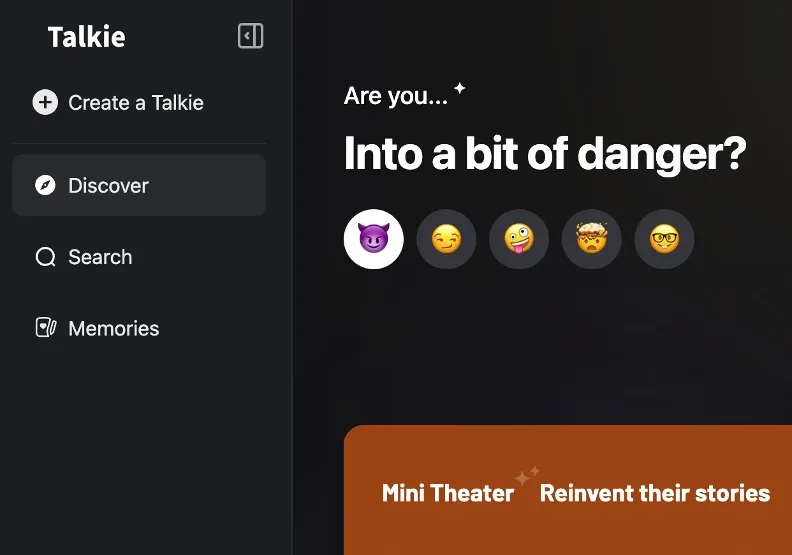Collapse the sidebar panel icon

point(251,36)
